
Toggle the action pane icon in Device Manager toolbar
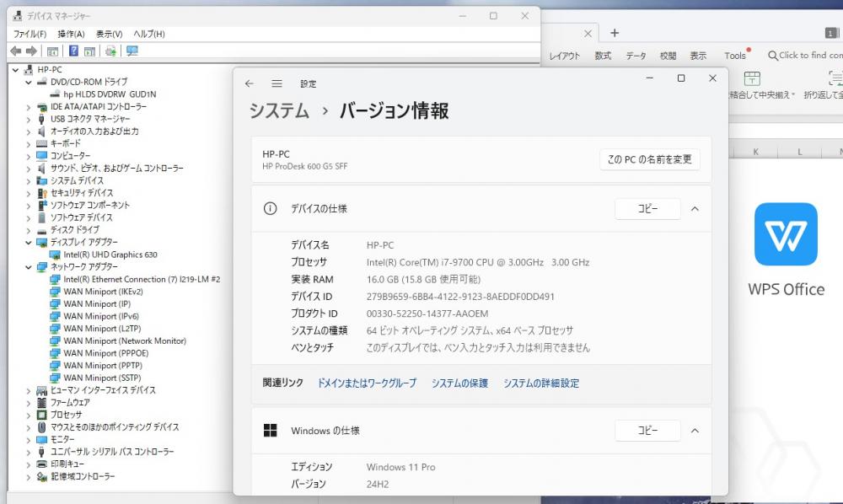[x=90, y=51]
